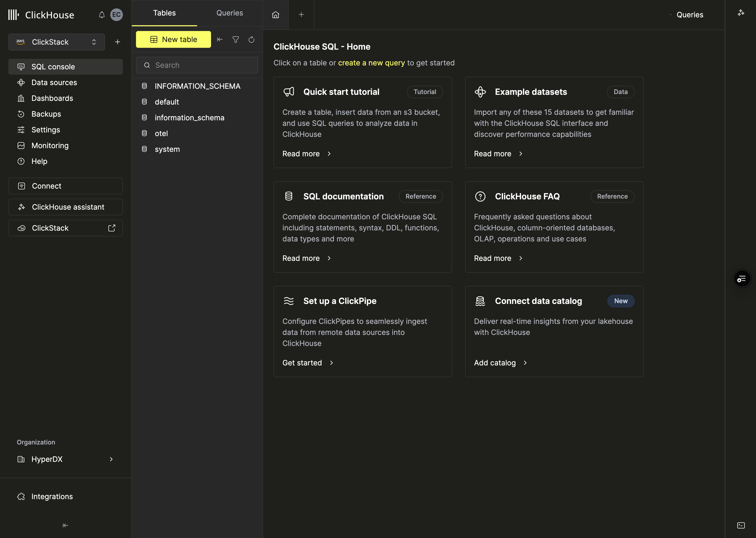Open Integrations in sidebar
756x538 pixels.
[x=66, y=496]
